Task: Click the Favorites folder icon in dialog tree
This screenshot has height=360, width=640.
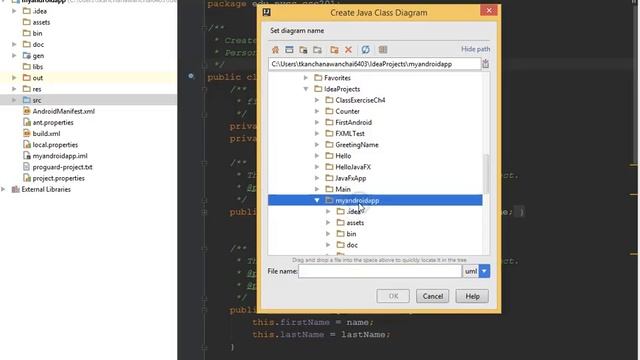Action: (x=318, y=78)
